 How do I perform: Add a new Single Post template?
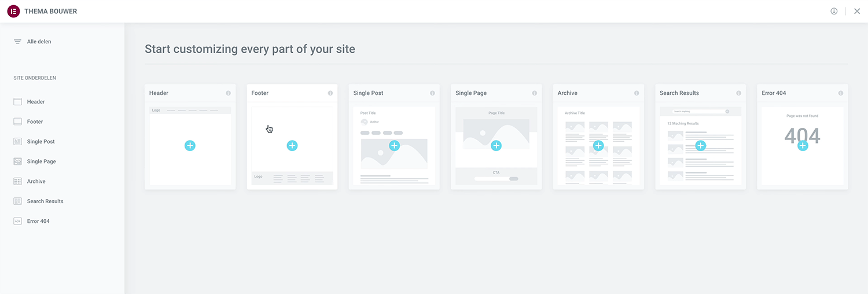394,146
